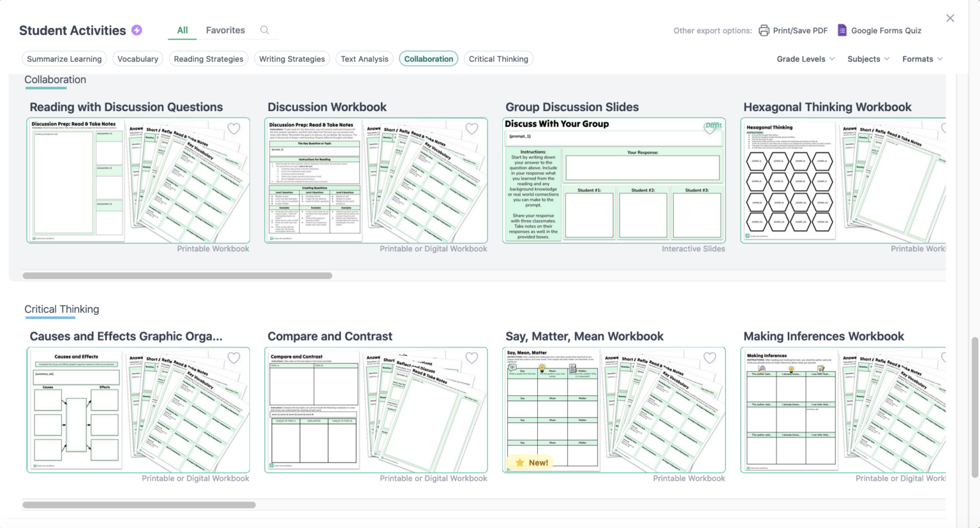Screen dimensions: 980x528
Task: Click the sparkle icon beside Student Activities
Action: 137,30
